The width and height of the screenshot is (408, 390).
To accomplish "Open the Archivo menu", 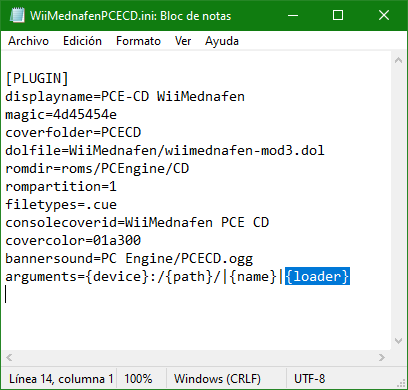I will point(28,41).
